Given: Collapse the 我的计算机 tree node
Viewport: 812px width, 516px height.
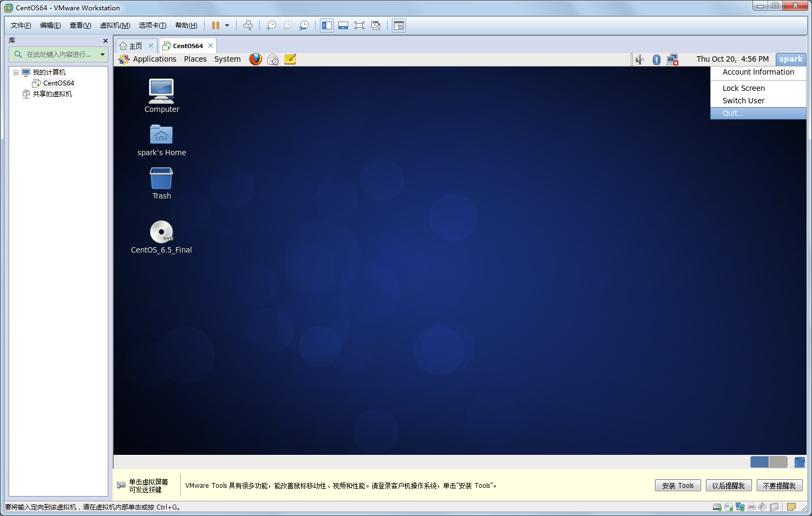Looking at the screenshot, I should tap(16, 72).
